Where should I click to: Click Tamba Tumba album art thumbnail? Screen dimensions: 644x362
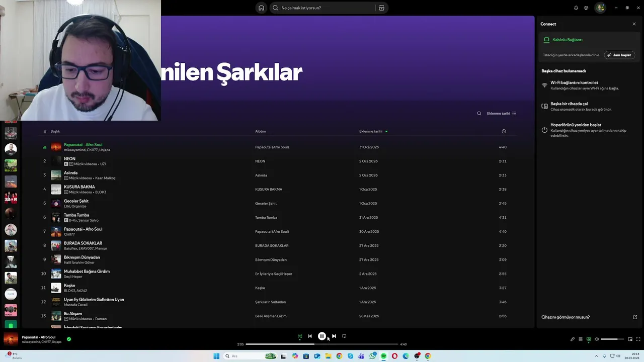[x=56, y=218]
